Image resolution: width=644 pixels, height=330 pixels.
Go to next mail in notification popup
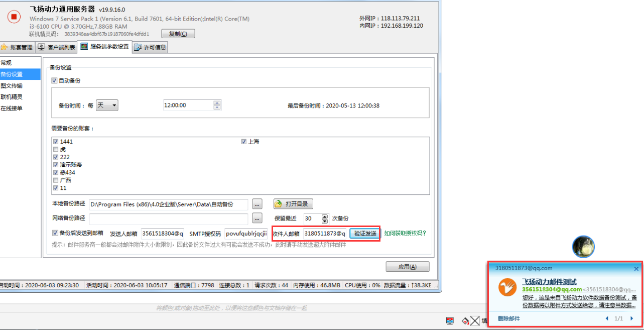(631, 318)
